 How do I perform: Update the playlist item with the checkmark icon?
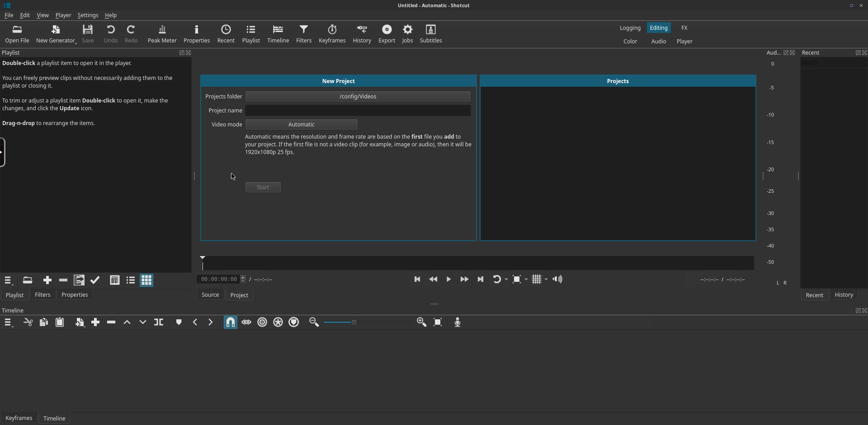tap(95, 280)
